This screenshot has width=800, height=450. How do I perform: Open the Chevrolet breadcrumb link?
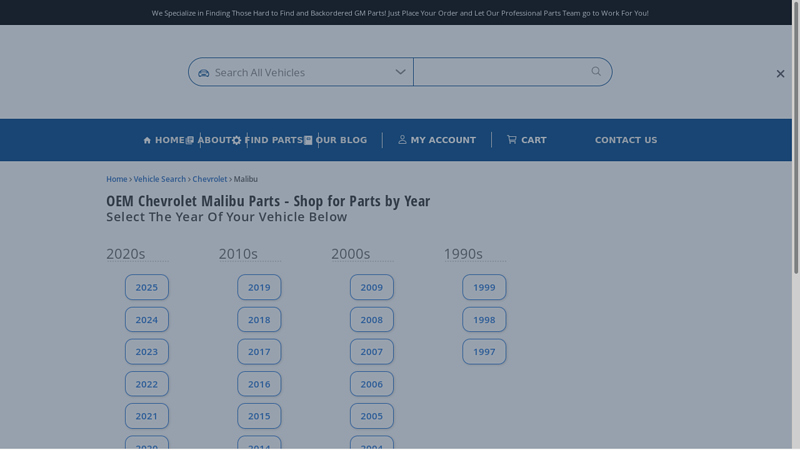[x=210, y=179]
